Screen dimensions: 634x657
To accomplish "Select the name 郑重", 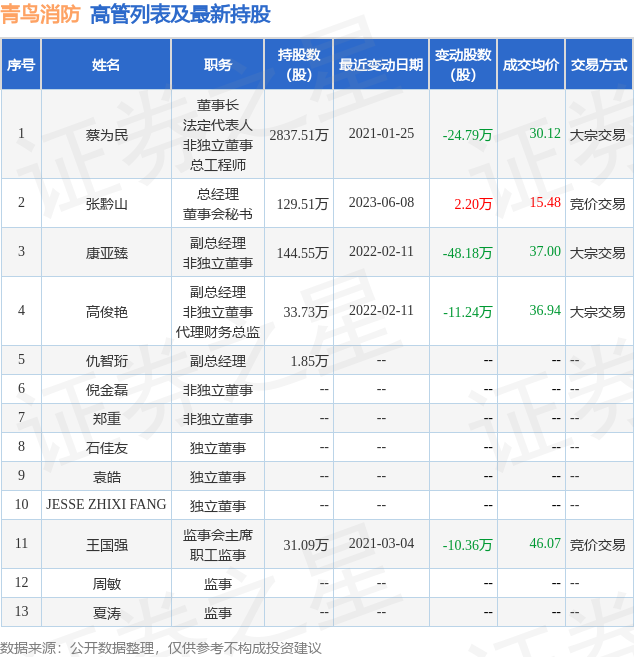I will (106, 419).
